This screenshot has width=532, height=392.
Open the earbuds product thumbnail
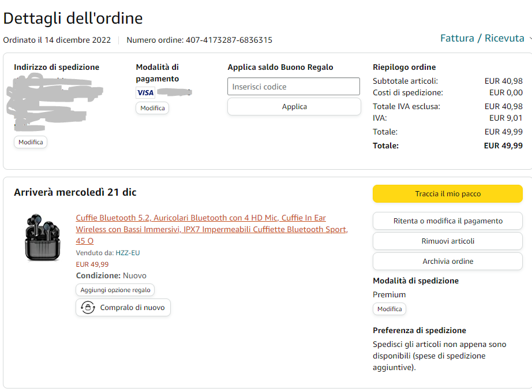click(x=42, y=237)
